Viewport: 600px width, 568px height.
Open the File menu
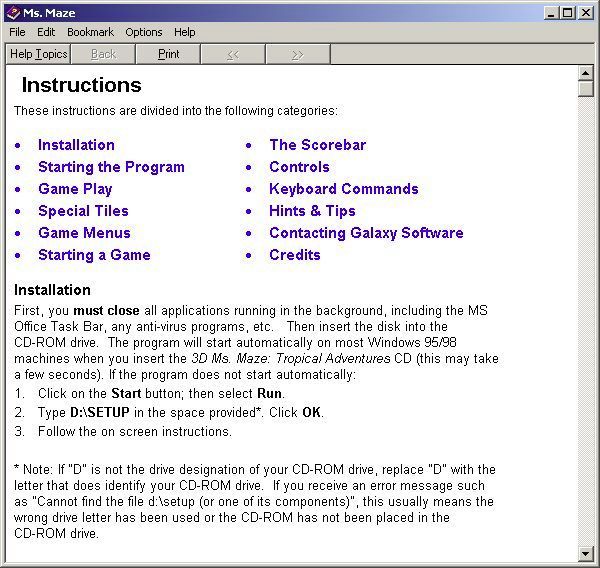[17, 32]
